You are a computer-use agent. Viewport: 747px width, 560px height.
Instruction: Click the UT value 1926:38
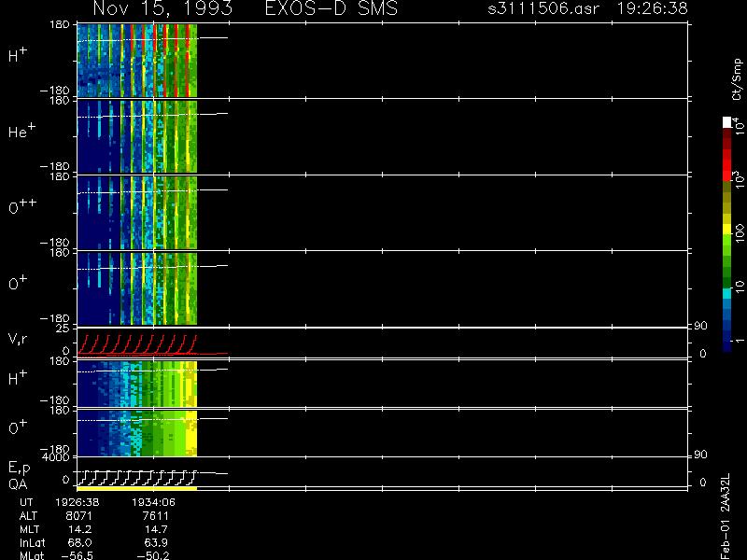click(x=78, y=502)
